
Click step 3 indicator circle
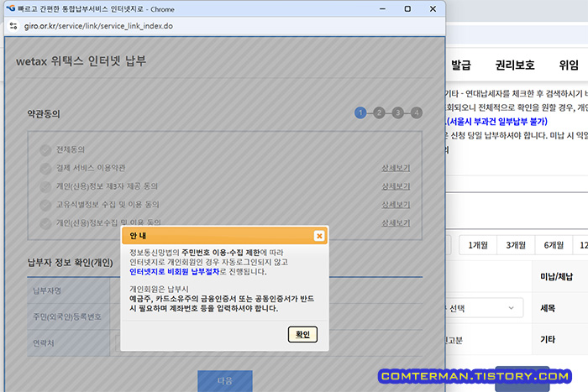[397, 112]
